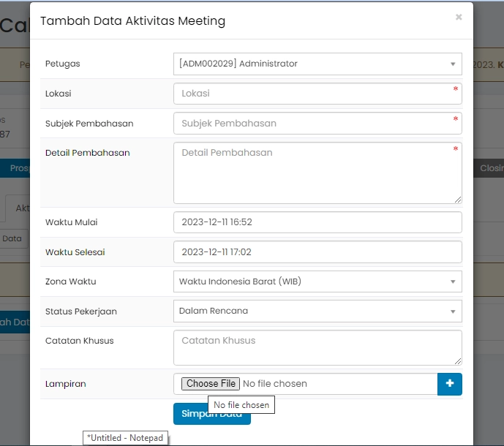
Task: Select the blue Pros tab at left
Action: [x=18, y=168]
